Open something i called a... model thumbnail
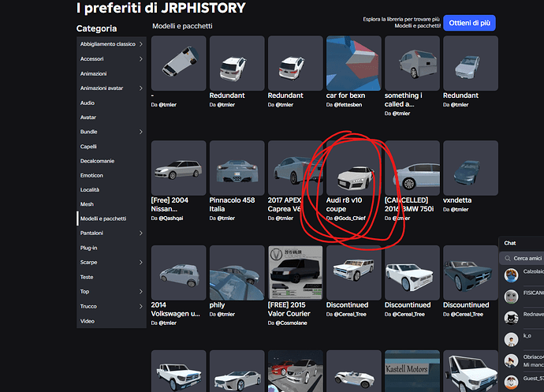This screenshot has width=544, height=392. pos(412,63)
